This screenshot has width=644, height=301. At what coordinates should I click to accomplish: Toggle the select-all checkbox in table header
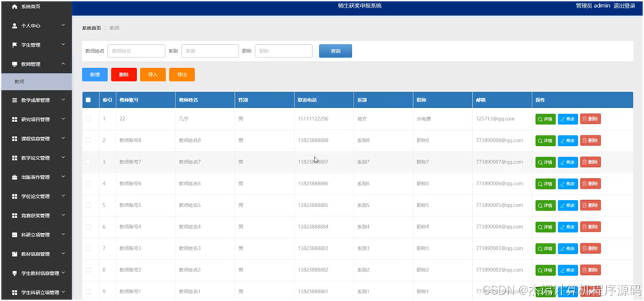click(88, 100)
